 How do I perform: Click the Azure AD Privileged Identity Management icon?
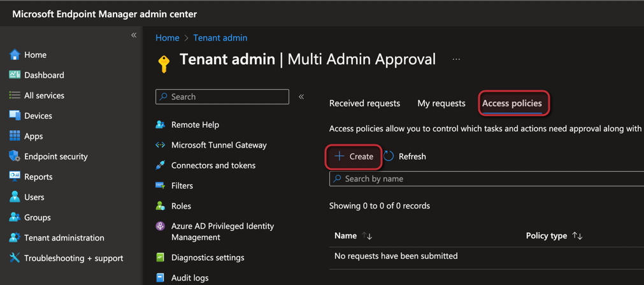(x=161, y=226)
